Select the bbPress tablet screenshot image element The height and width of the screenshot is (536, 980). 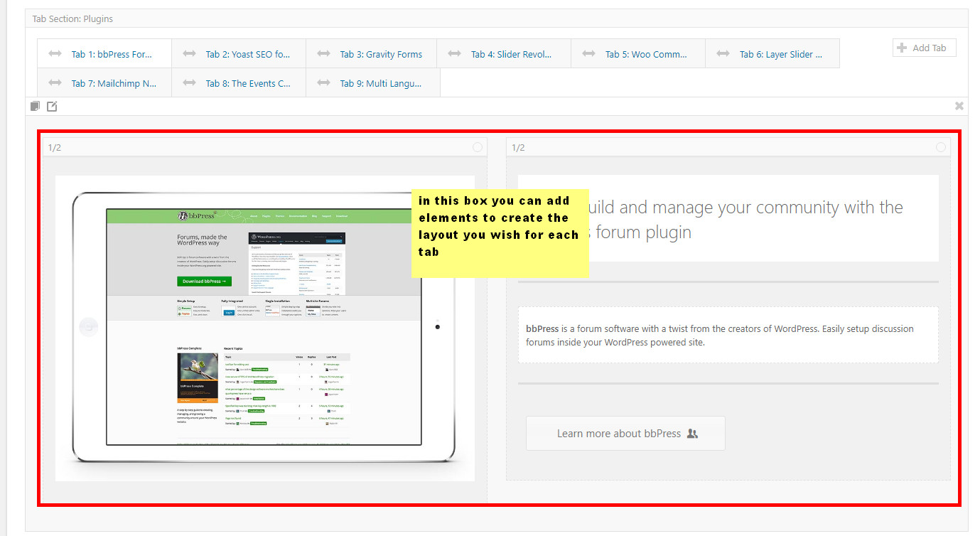pos(265,328)
